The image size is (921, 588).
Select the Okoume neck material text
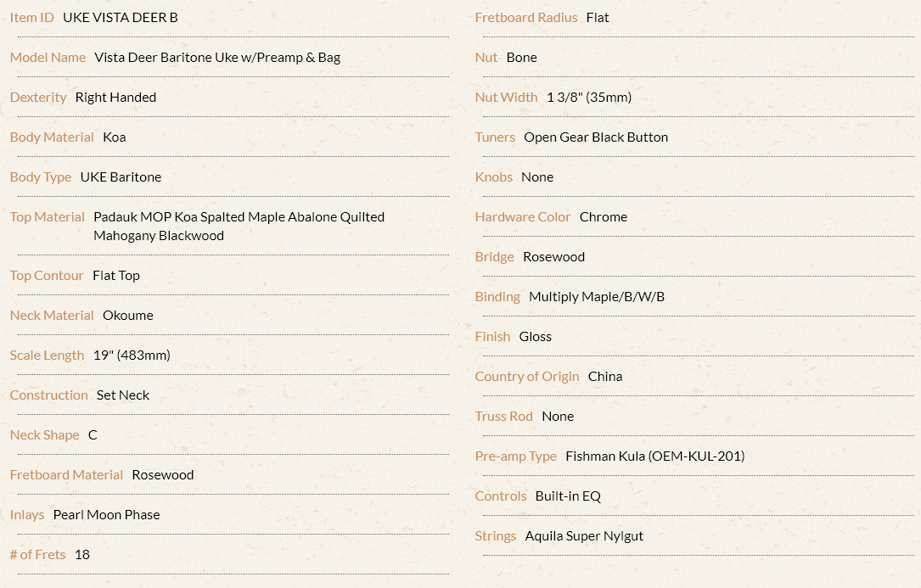pos(128,316)
